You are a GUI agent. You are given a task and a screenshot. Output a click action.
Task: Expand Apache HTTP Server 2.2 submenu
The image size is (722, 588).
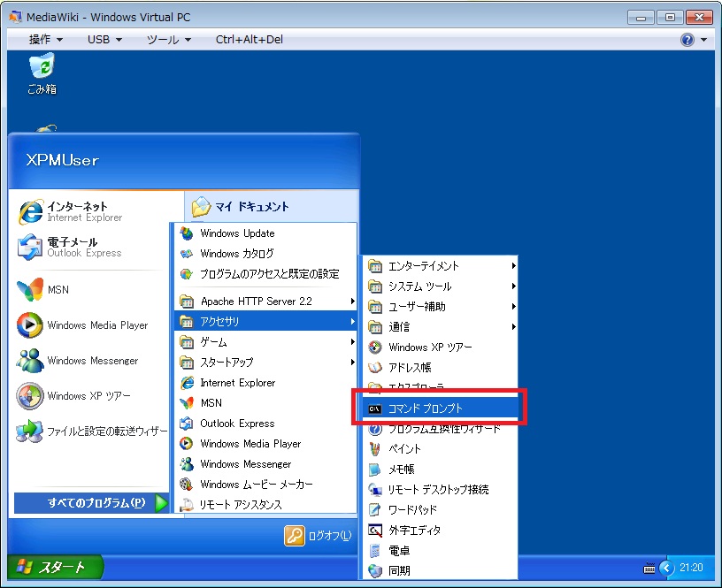tap(265, 302)
